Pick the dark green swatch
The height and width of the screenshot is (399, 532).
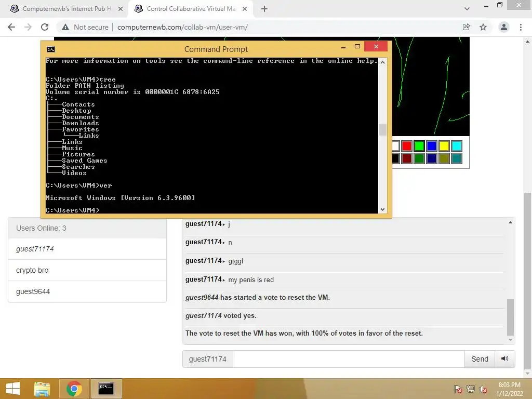pyautogui.click(x=419, y=158)
